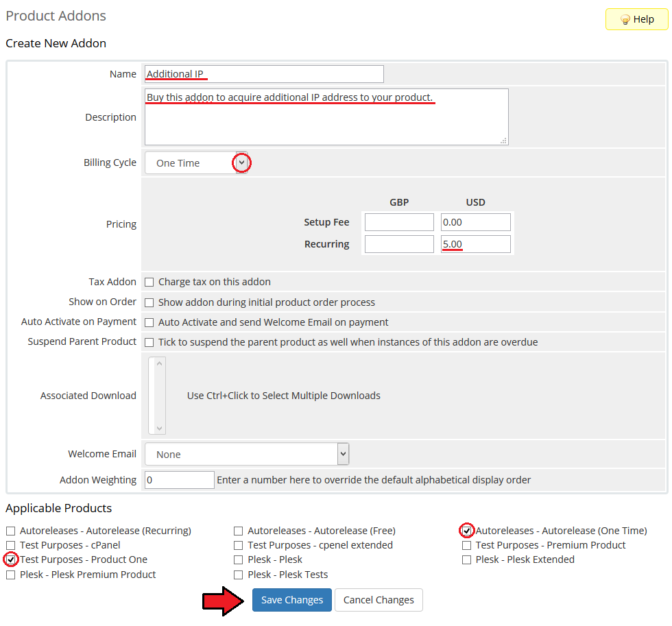Enable Auto Activate and send Welcome Email
The height and width of the screenshot is (626, 672).
[149, 322]
